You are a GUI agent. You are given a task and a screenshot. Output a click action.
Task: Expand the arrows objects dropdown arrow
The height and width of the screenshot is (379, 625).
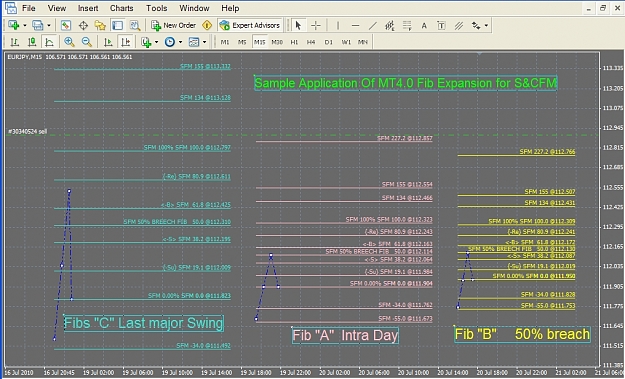(x=486, y=26)
